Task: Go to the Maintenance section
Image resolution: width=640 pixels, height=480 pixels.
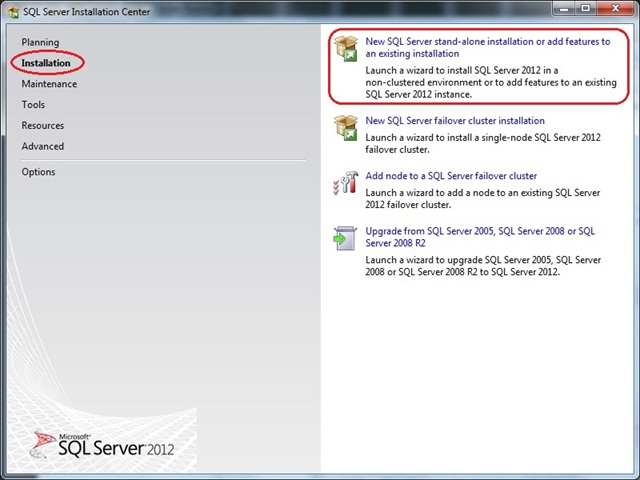Action: [49, 84]
